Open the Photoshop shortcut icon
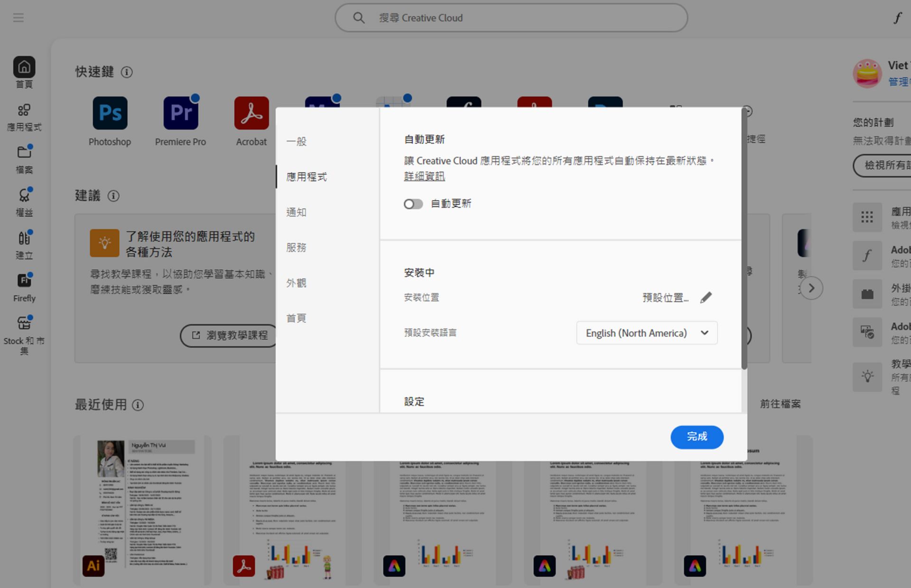This screenshot has height=588, width=911. click(x=110, y=113)
